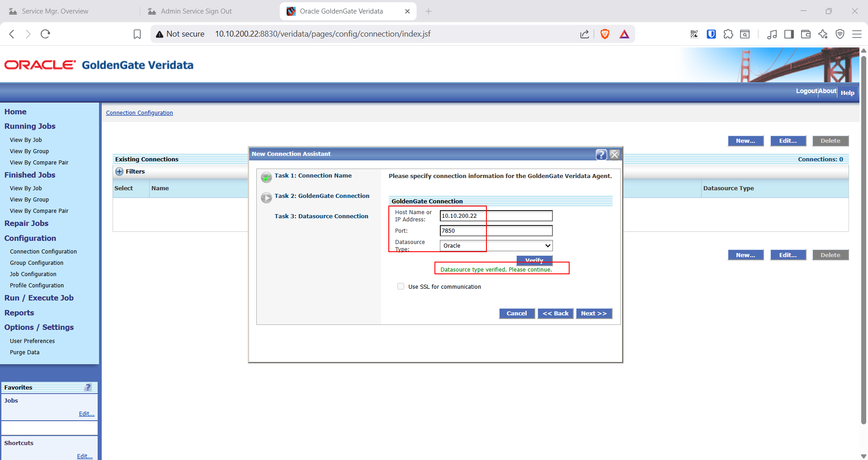Click the Logout link
This screenshot has height=460, width=868.
807,91
